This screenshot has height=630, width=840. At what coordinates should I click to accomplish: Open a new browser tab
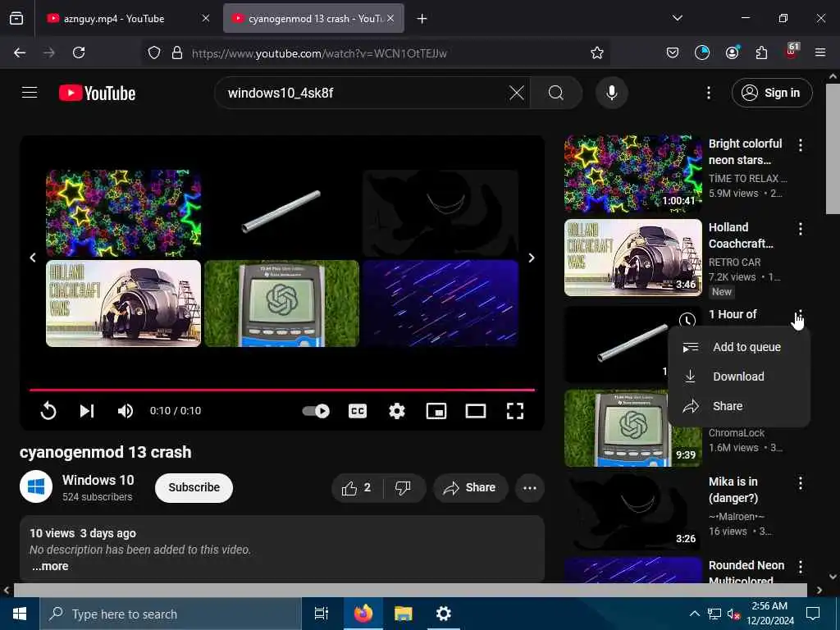click(x=422, y=19)
